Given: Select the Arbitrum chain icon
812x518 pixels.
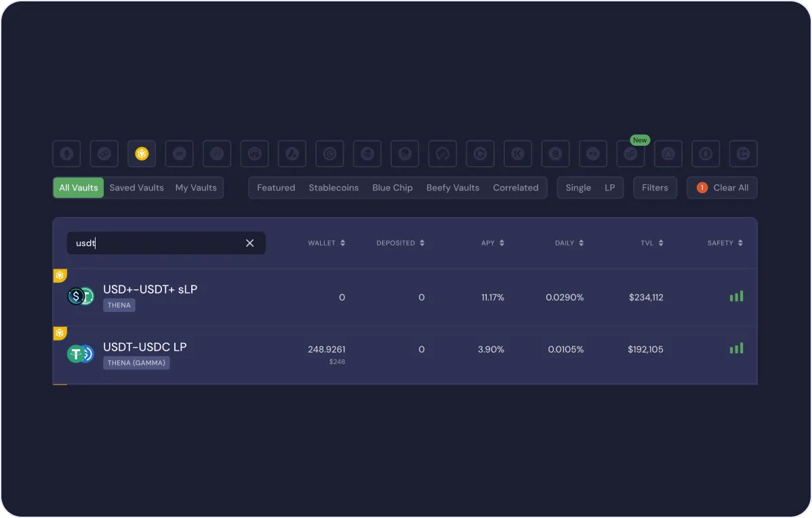Looking at the screenshot, I should (254, 154).
